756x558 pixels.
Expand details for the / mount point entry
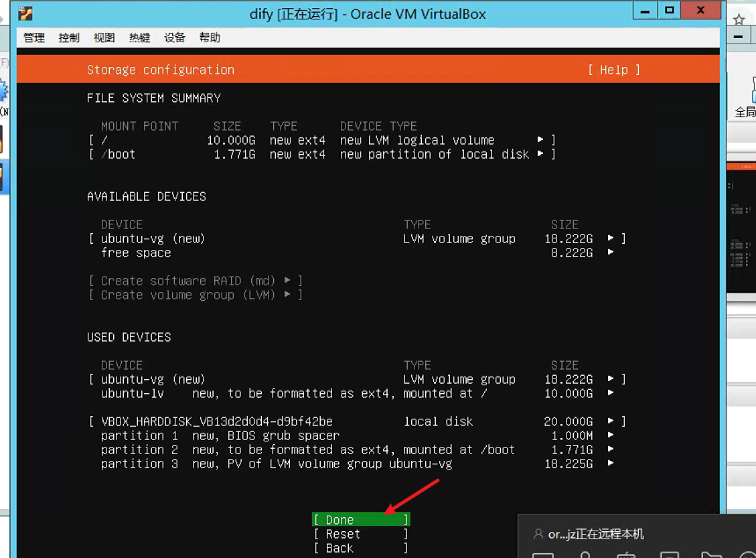click(x=540, y=140)
